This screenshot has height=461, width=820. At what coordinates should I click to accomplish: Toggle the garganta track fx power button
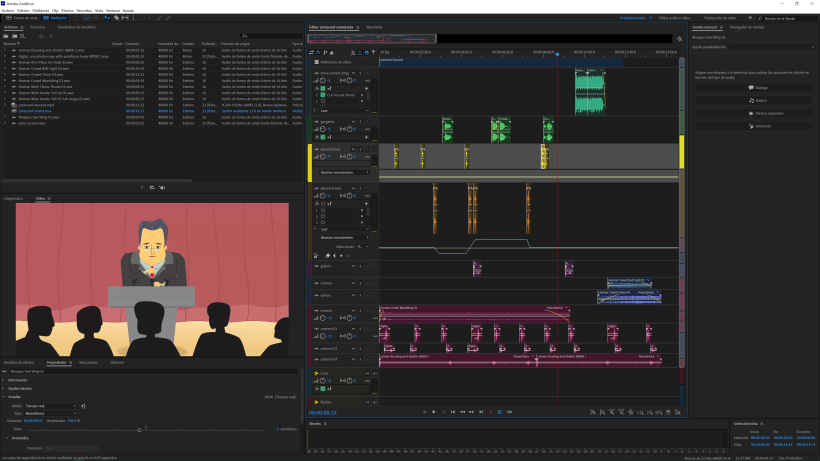(x=323, y=137)
